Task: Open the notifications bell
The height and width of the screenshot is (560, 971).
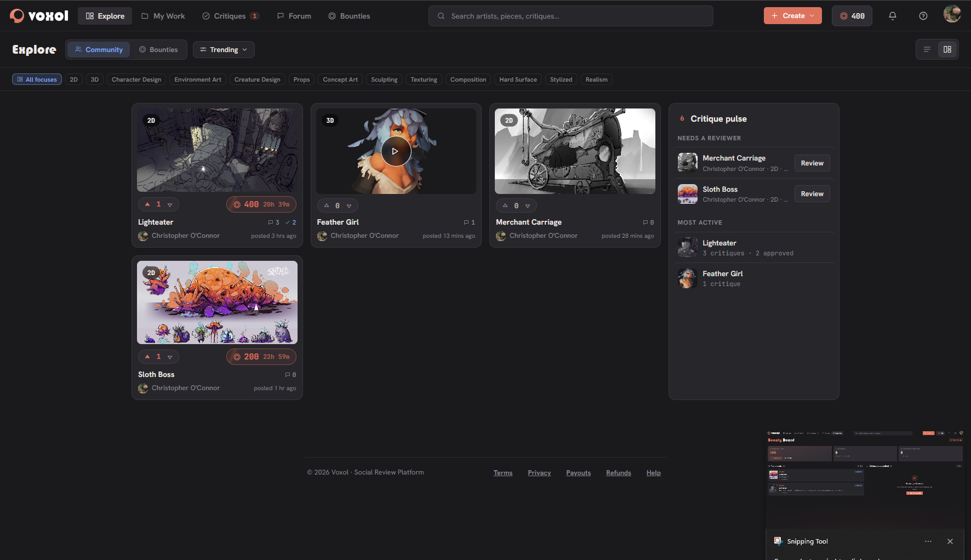Action: tap(893, 16)
